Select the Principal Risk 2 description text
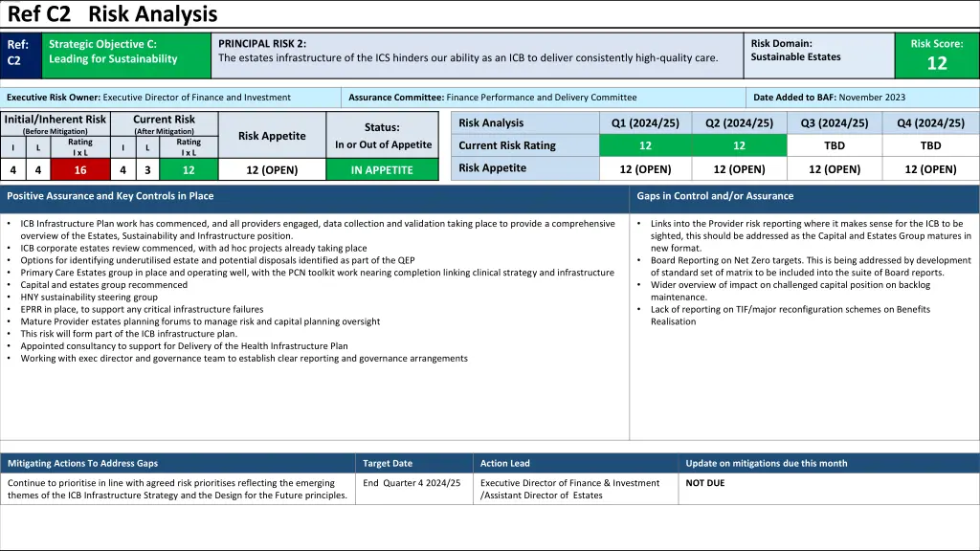 (x=468, y=57)
